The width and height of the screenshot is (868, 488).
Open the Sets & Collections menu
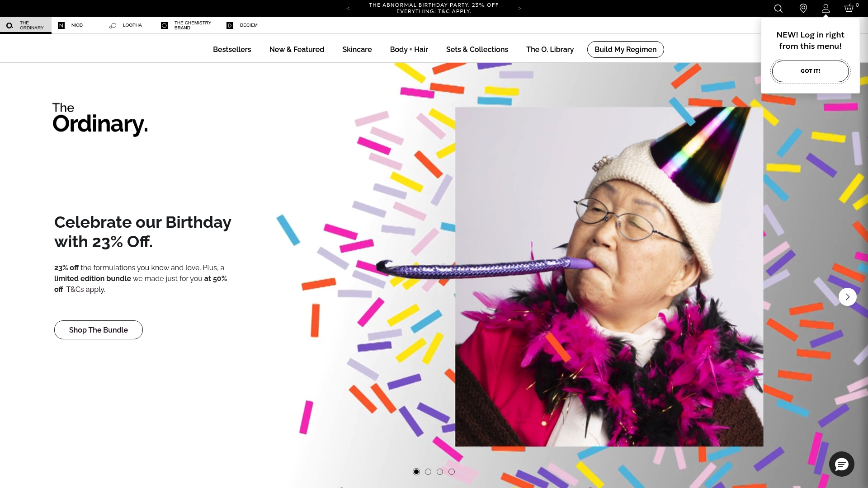pos(477,49)
